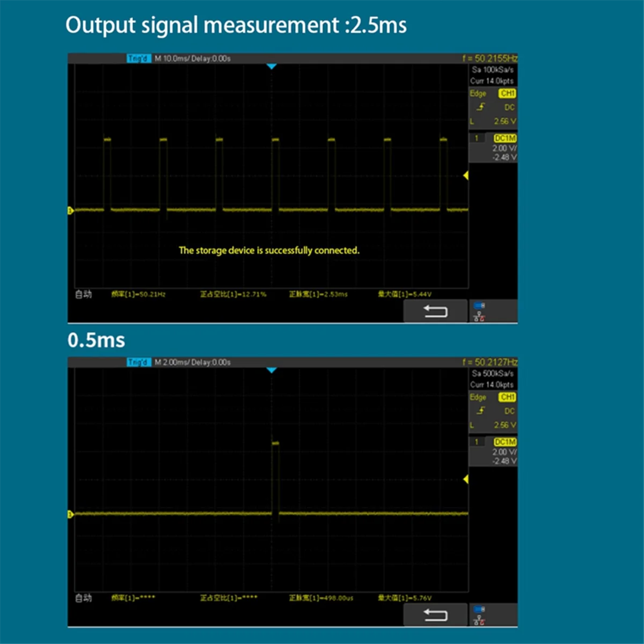Click the network status icon on the 0.5ms screen
The image size is (644, 644).
click(x=479, y=620)
